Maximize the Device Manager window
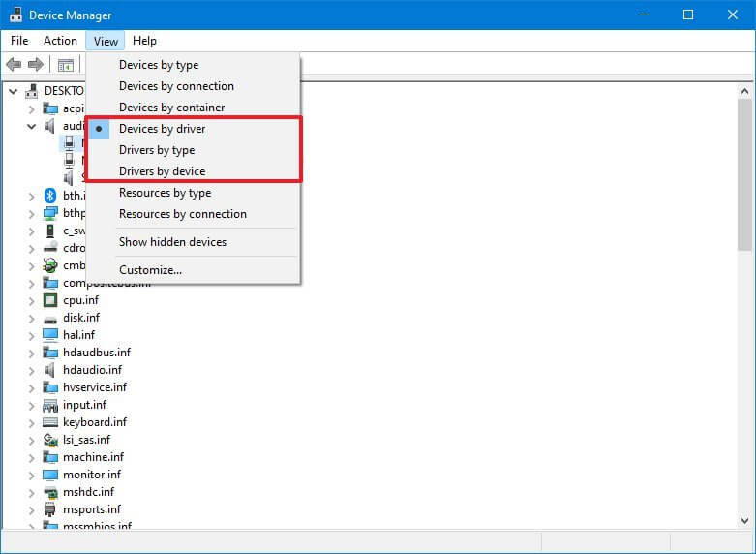Screen dimensions: 756x554 (688, 15)
